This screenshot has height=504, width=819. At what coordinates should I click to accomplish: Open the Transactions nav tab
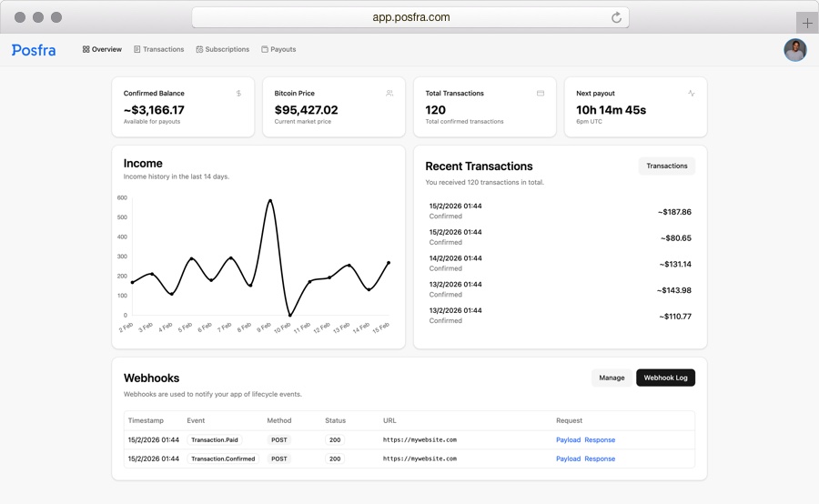(158, 49)
